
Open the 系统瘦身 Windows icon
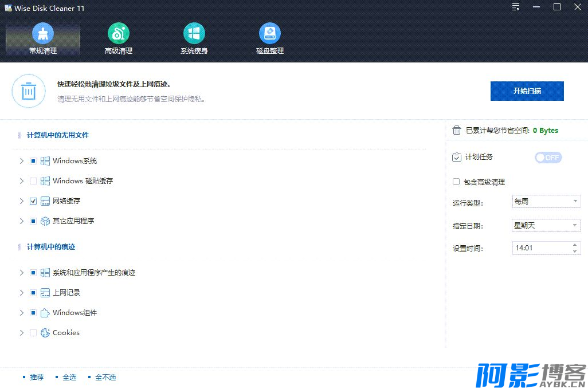194,33
